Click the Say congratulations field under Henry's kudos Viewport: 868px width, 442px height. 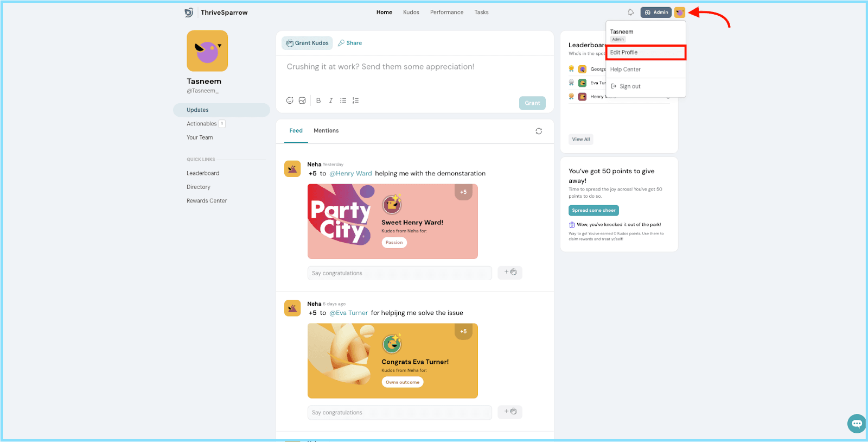pos(399,273)
